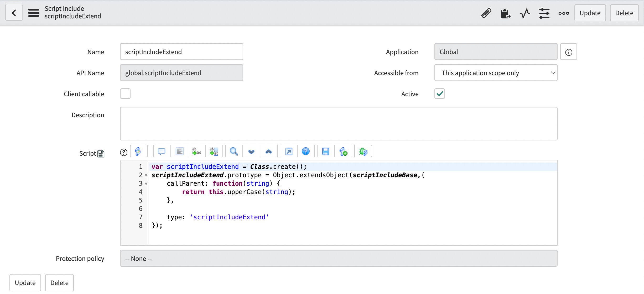Image resolution: width=644 pixels, height=294 pixels.
Task: Uncheck the Active checkbox
Action: point(440,94)
